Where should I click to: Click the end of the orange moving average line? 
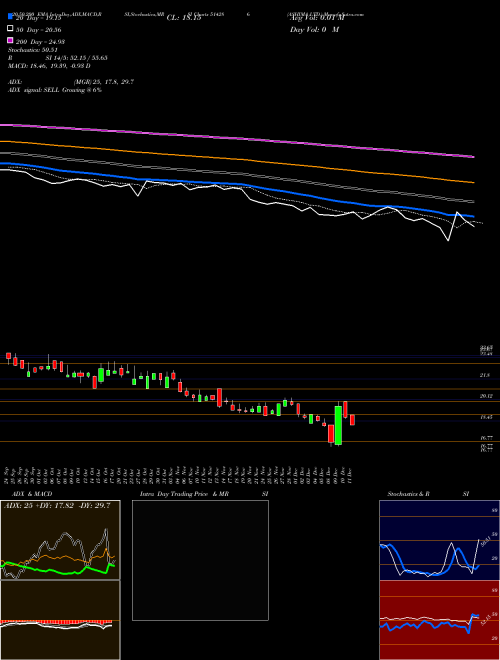click(x=473, y=182)
